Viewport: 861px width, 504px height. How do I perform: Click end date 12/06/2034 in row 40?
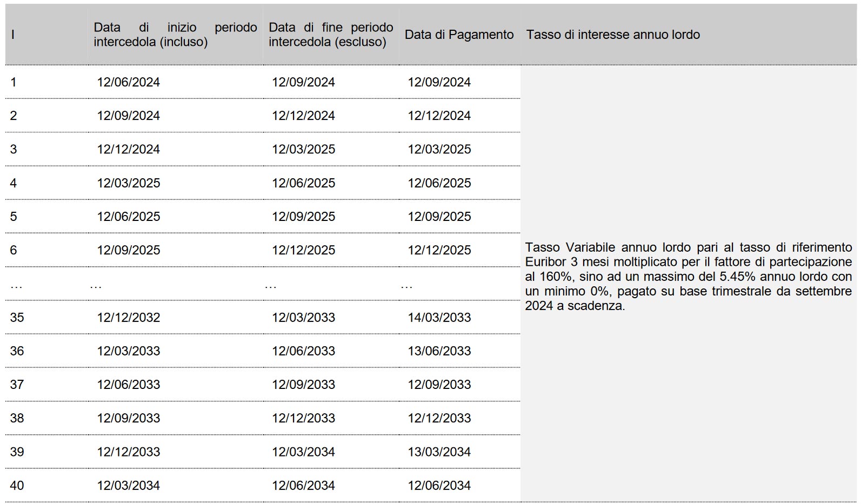[x=303, y=486]
